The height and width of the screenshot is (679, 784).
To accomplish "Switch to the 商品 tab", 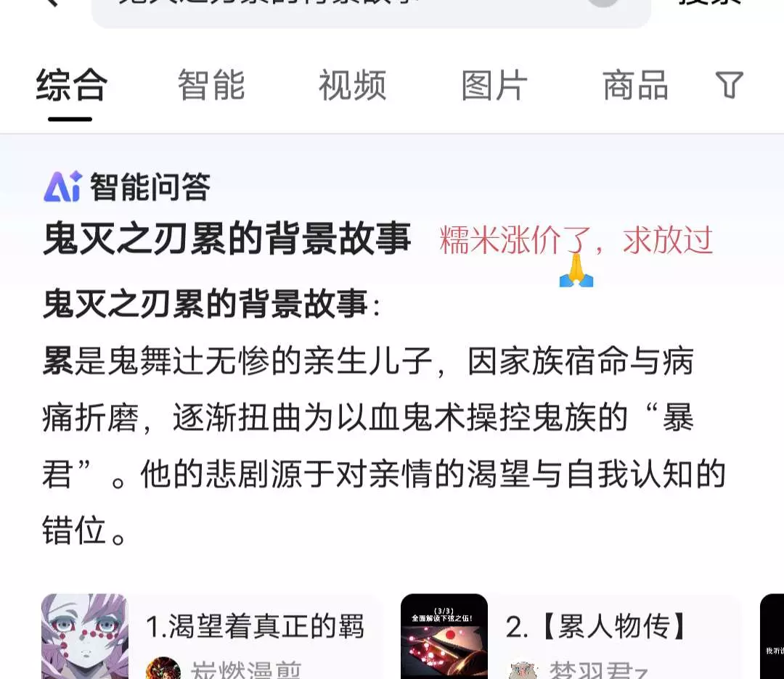I will 635,86.
